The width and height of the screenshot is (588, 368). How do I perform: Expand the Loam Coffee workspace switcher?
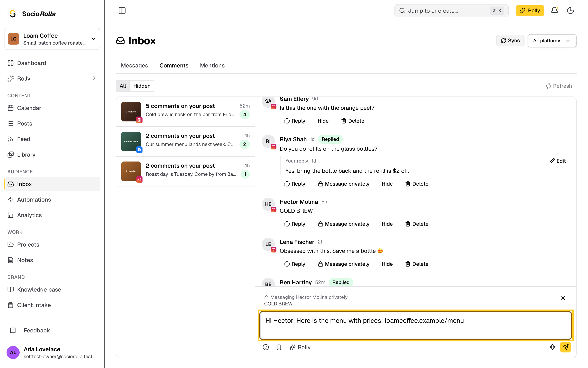pos(52,39)
